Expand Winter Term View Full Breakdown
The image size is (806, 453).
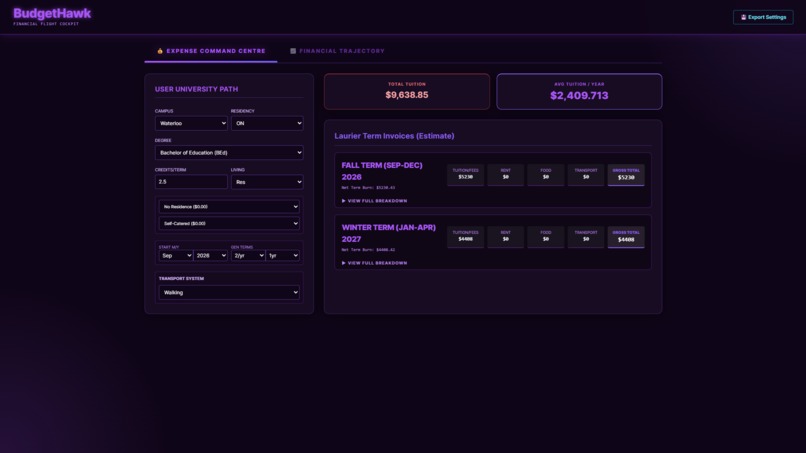coord(374,263)
